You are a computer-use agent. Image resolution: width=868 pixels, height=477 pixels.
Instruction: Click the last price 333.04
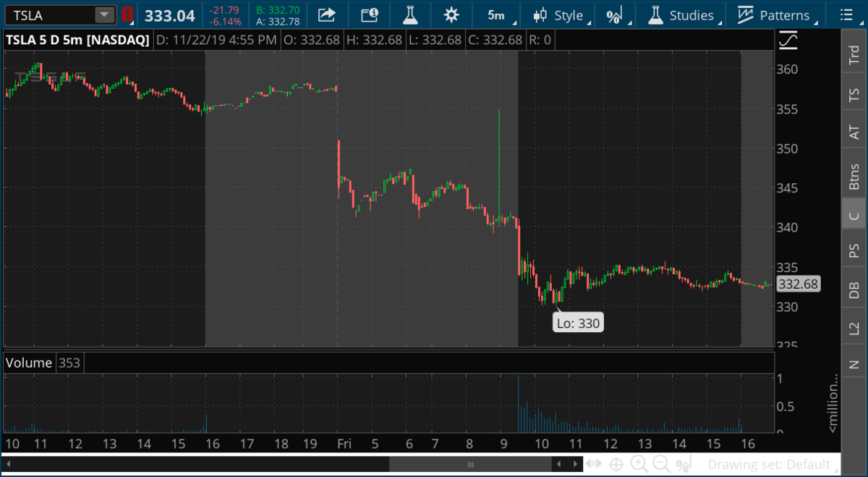170,15
